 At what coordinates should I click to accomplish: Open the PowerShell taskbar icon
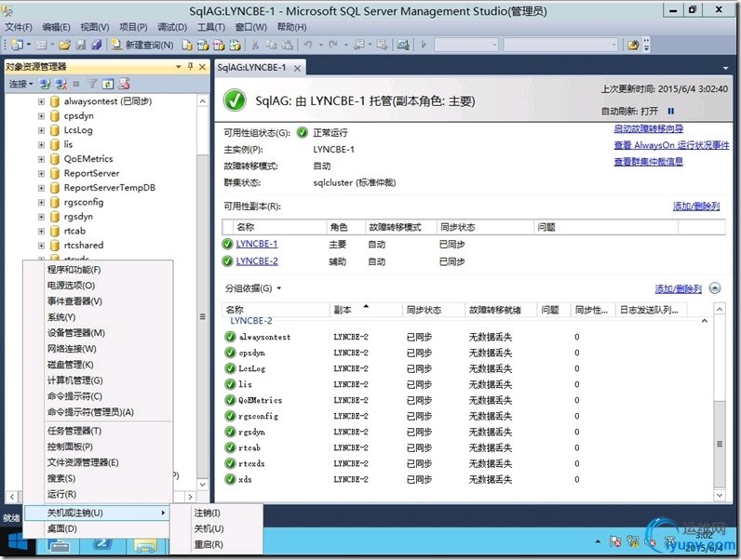(102, 544)
